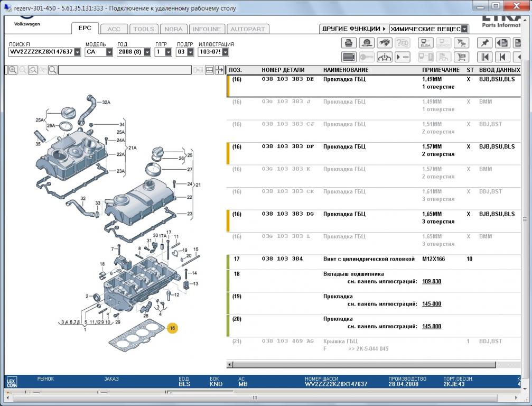532x406 pixels.
Task: Click the НАИМЕНОВАНИЕ column header
Action: click(x=346, y=70)
